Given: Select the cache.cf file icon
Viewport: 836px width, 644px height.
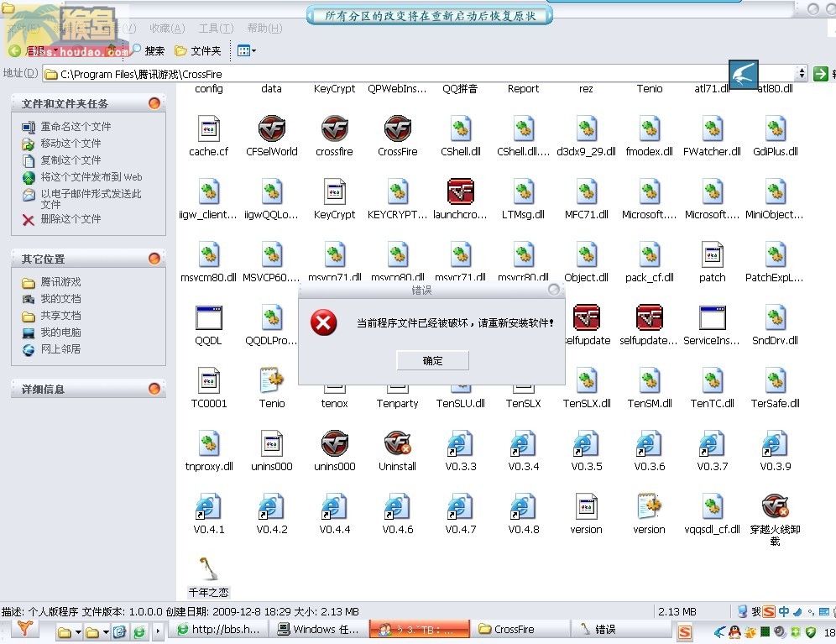Looking at the screenshot, I should pos(208,128).
